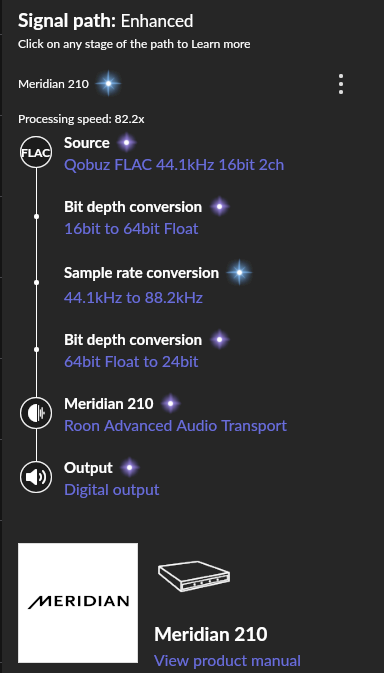Click the purple star beside Meridian 210 stage
The height and width of the screenshot is (673, 384).
171,403
